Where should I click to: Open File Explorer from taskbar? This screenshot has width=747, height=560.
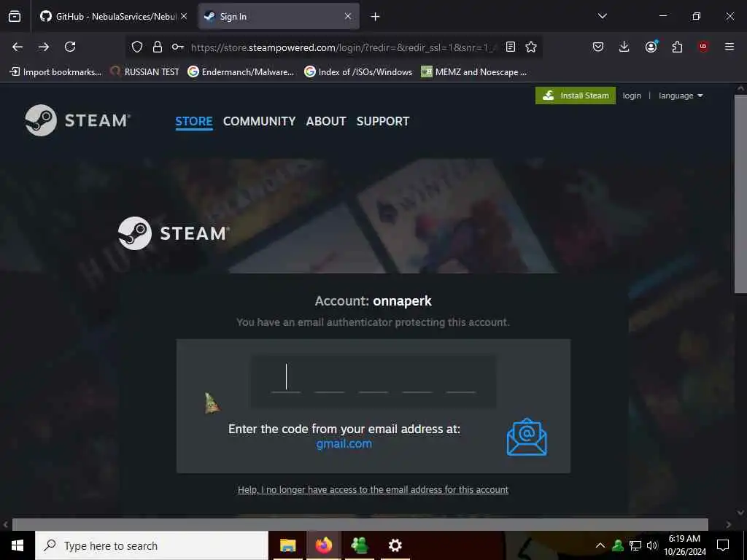pyautogui.click(x=287, y=545)
